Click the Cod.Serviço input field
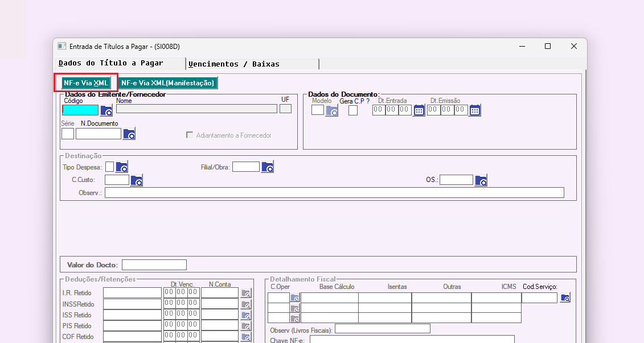The image size is (644, 343). click(539, 298)
